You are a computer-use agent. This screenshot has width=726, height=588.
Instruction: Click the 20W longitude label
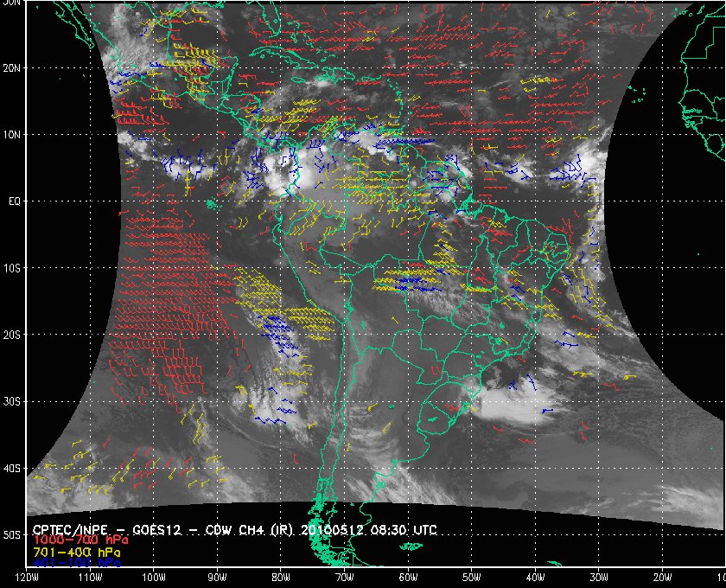tap(662, 578)
